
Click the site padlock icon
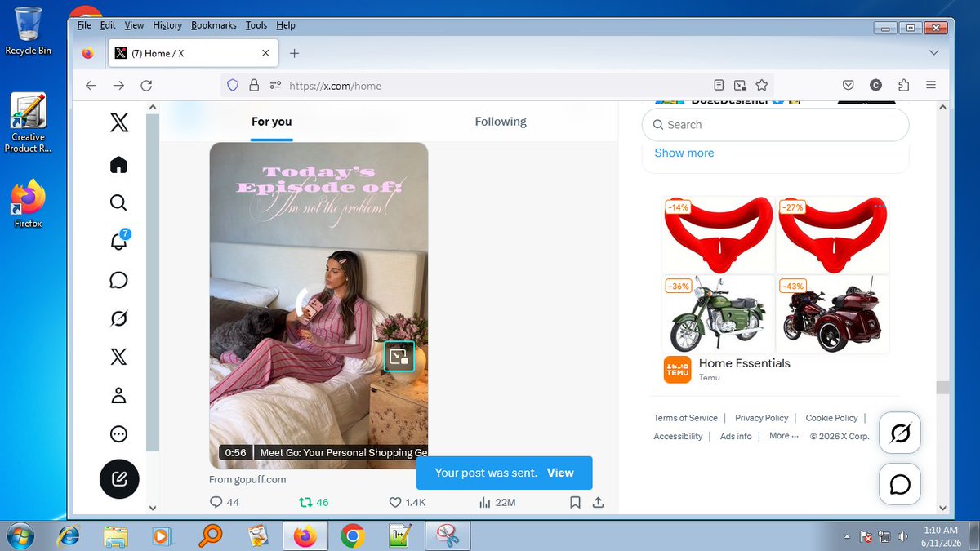[254, 85]
